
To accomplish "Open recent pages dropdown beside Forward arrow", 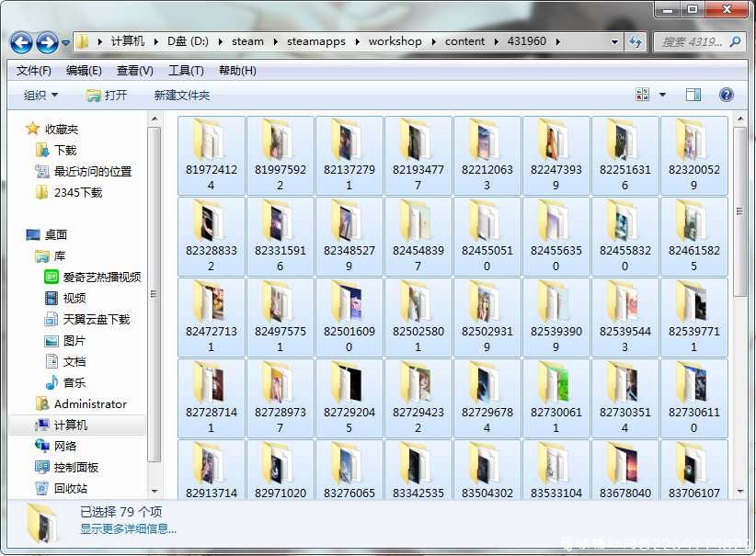I will [65, 43].
